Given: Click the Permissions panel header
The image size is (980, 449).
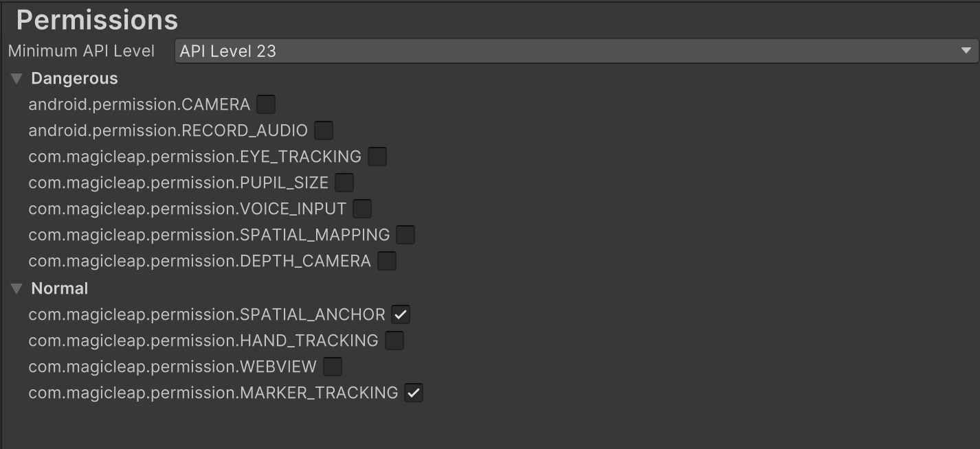Looking at the screenshot, I should pyautogui.click(x=96, y=19).
